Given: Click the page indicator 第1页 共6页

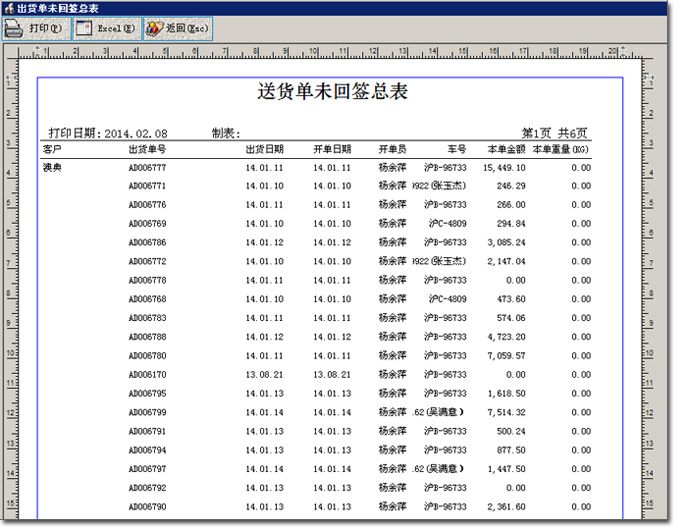Looking at the screenshot, I should click(x=556, y=133).
